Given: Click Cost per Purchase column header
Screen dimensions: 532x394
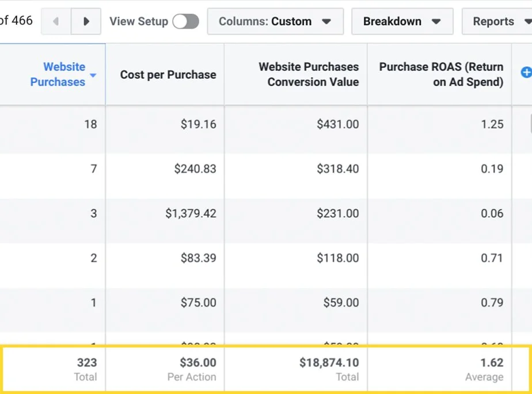Looking at the screenshot, I should click(168, 74).
